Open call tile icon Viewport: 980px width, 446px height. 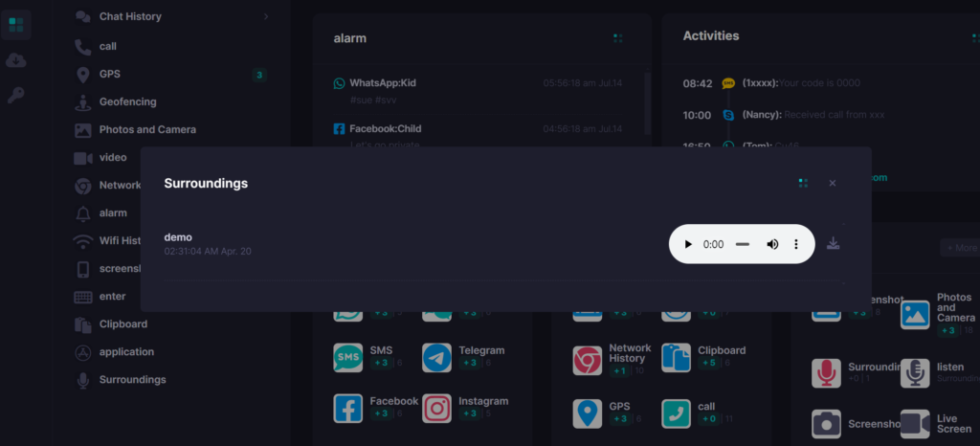[x=677, y=413]
